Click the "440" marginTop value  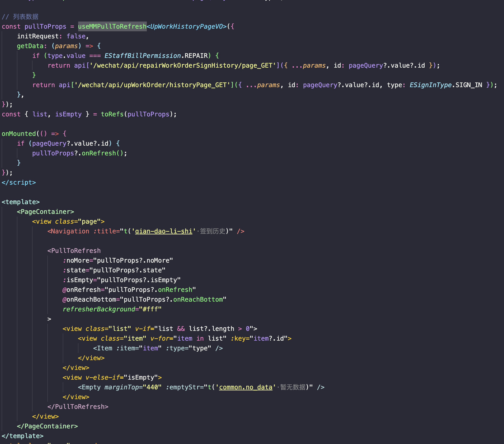(x=152, y=387)
